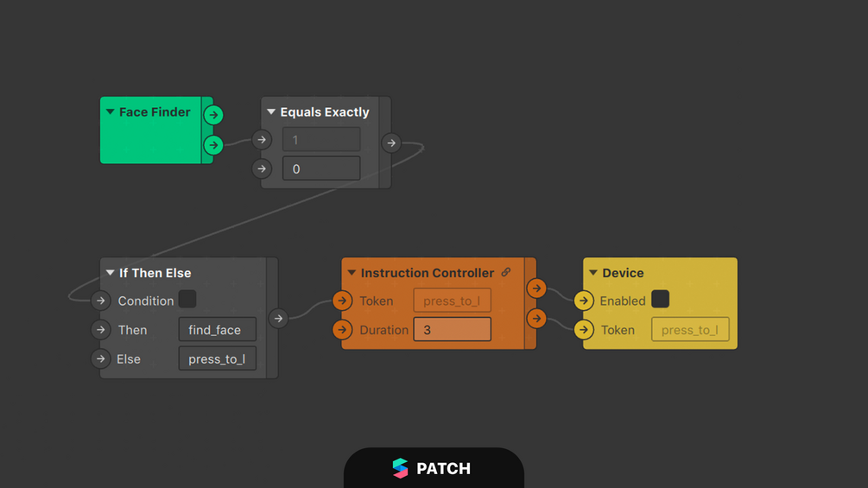Click the Device Enabled input port
The image size is (868, 488).
(584, 301)
